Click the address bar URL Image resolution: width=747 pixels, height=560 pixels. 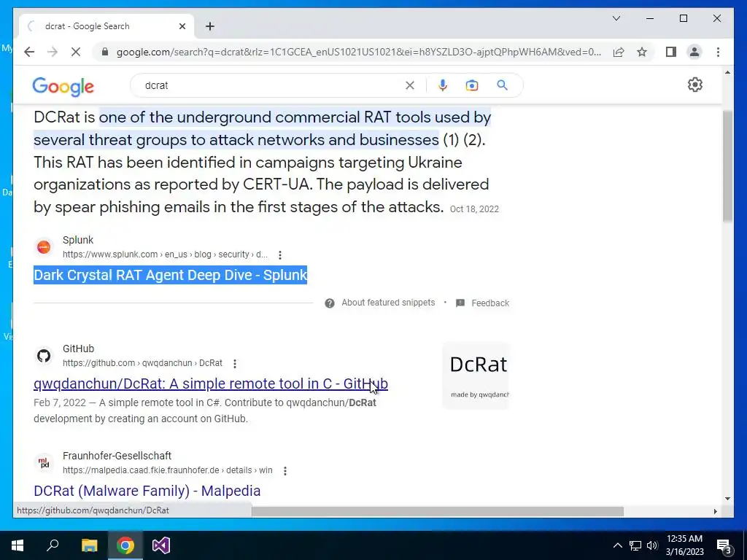click(x=358, y=52)
